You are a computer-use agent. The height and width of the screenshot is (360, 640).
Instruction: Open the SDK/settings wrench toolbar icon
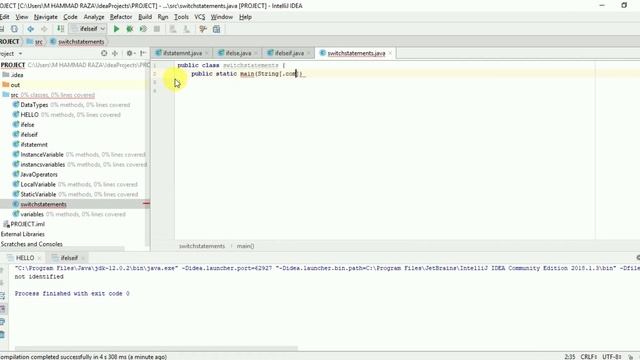tap(203, 29)
